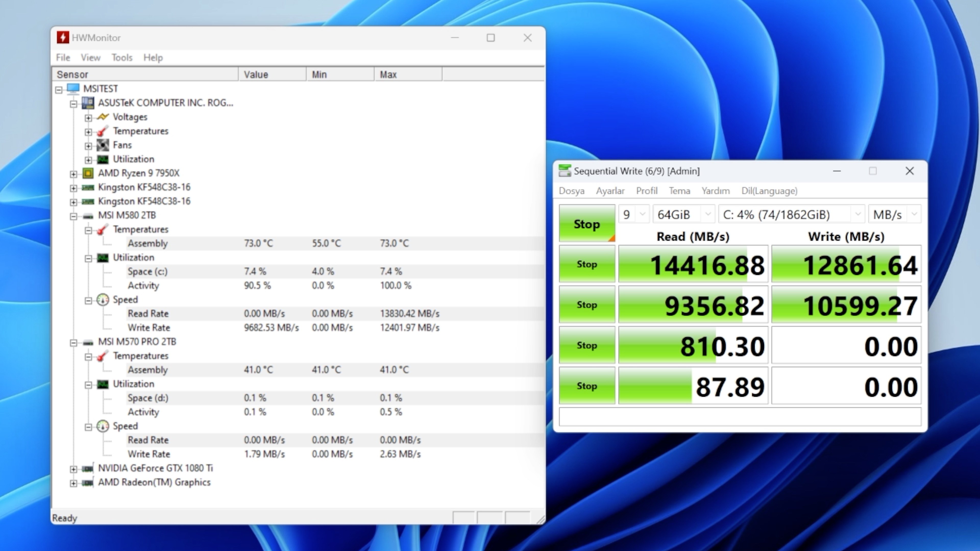This screenshot has height=551, width=980.
Task: Open the Tools menu in HWMonitor
Action: [x=122, y=57]
